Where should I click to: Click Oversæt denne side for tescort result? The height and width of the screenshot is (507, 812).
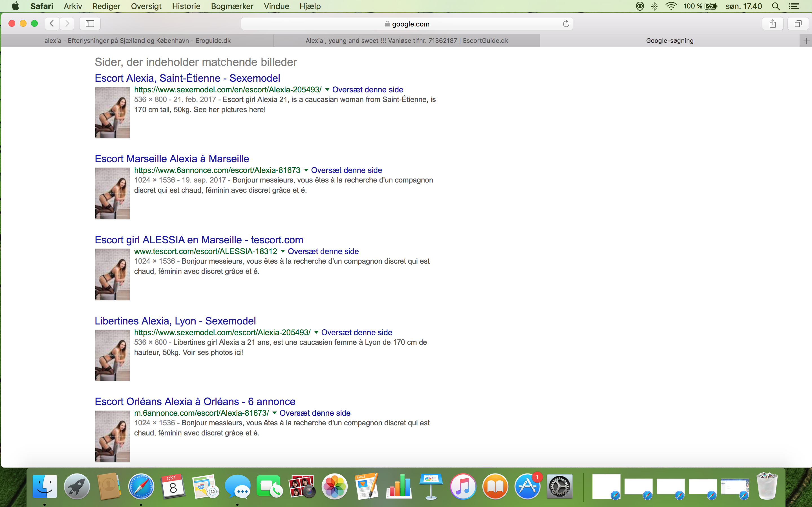323,251
